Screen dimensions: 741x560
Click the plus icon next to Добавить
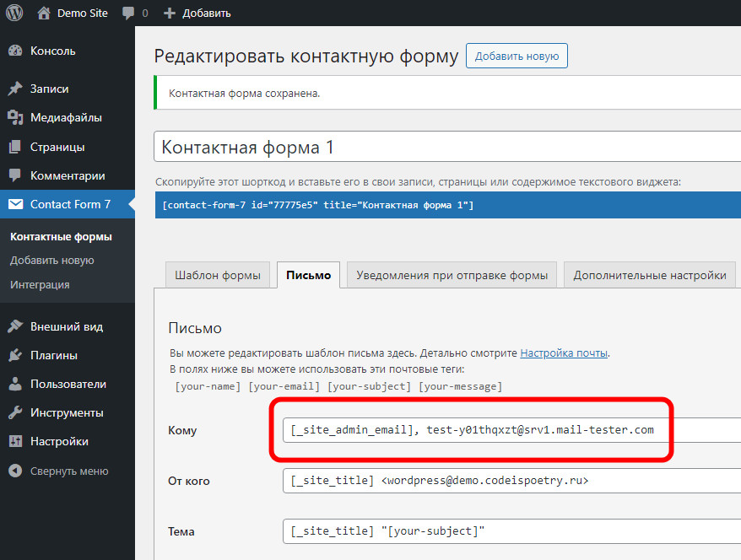169,13
